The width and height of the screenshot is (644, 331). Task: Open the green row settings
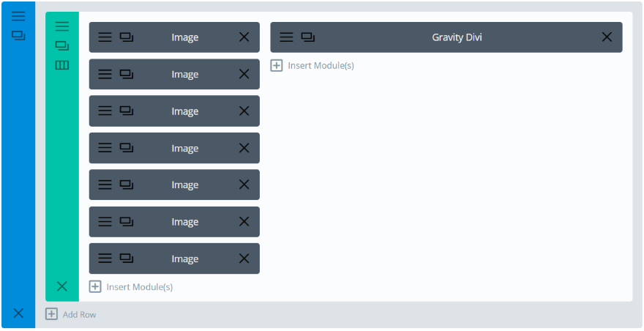(62, 26)
